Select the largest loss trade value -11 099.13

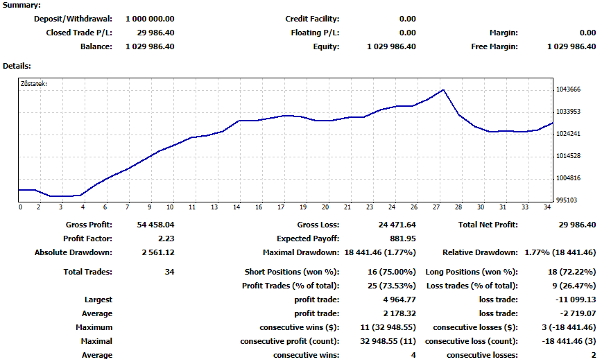pos(571,300)
